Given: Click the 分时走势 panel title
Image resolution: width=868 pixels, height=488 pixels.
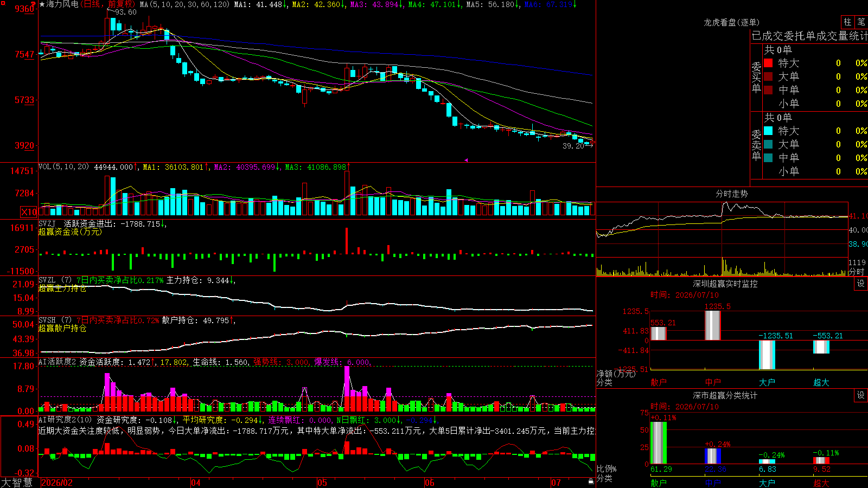Looking at the screenshot, I should point(732,194).
